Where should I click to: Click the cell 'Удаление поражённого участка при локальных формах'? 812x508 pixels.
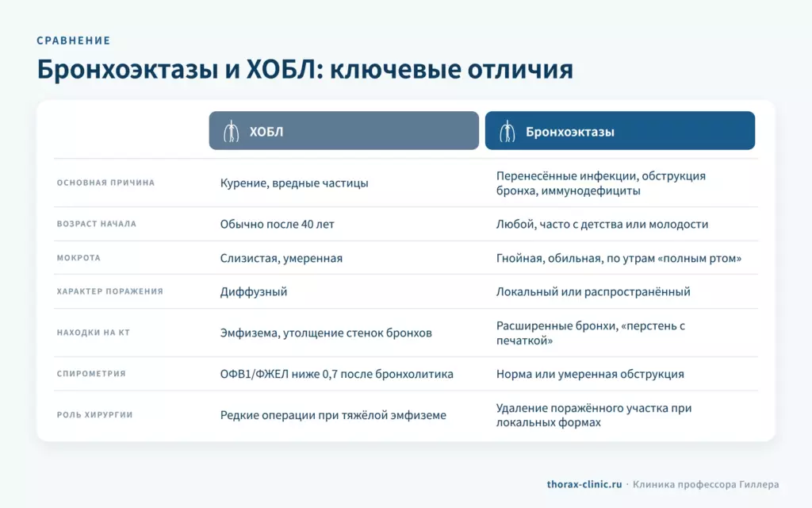tap(593, 415)
